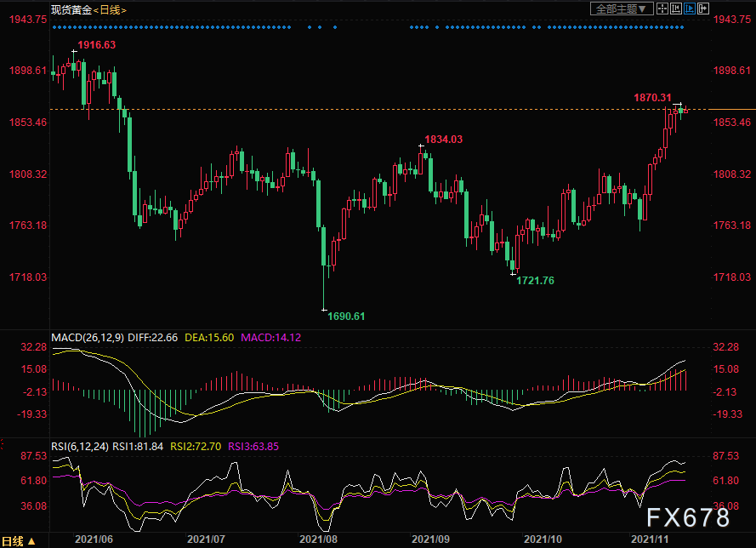
Task: Click the 2021/07 date axis label
Action: [206, 539]
